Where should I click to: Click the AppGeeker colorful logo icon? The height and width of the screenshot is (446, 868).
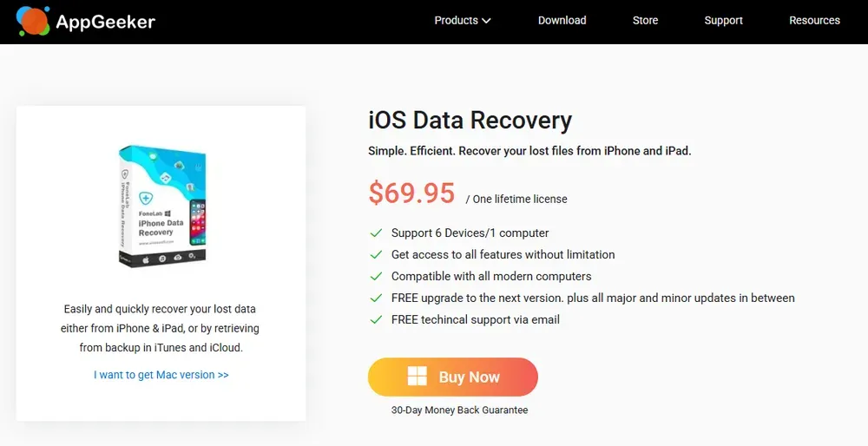point(33,21)
